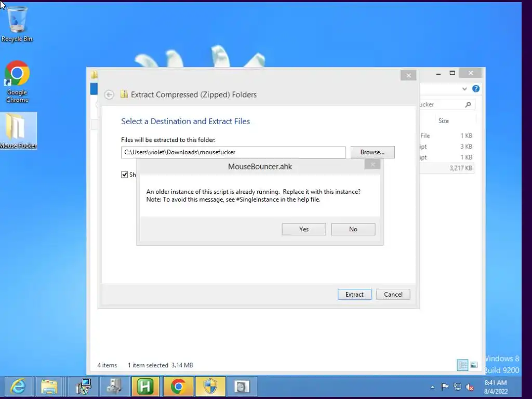Screen dimensions: 532x399
Task: Open the last taskbar window icon
Action: coord(242,387)
